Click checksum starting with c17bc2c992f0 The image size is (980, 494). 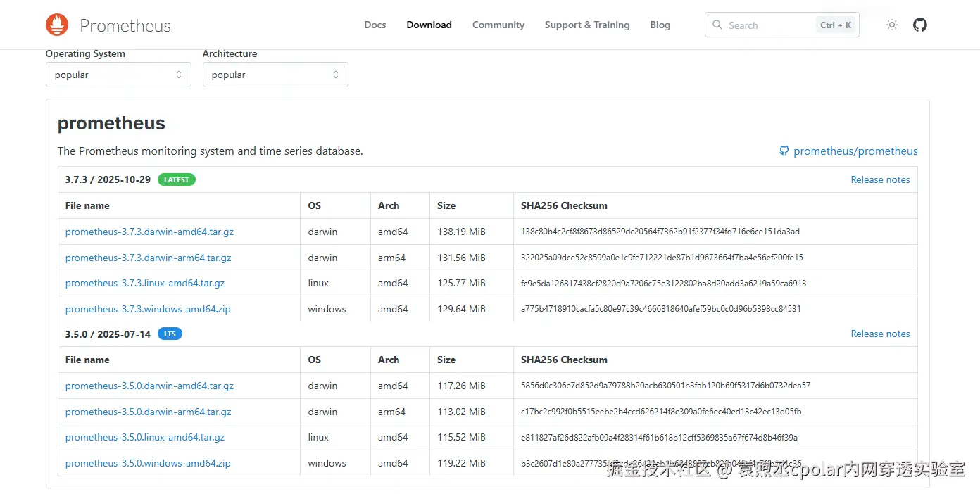point(661,412)
